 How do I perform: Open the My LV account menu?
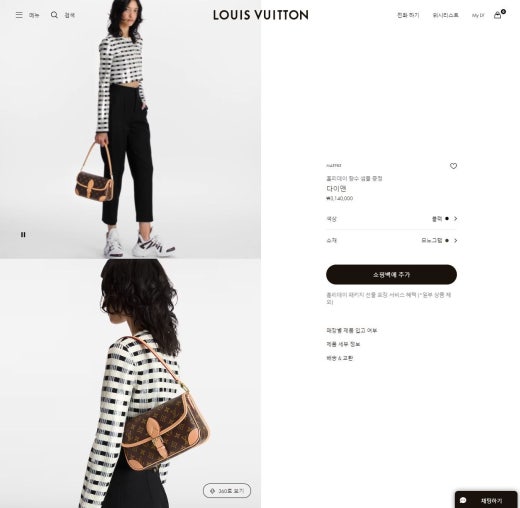(x=478, y=15)
